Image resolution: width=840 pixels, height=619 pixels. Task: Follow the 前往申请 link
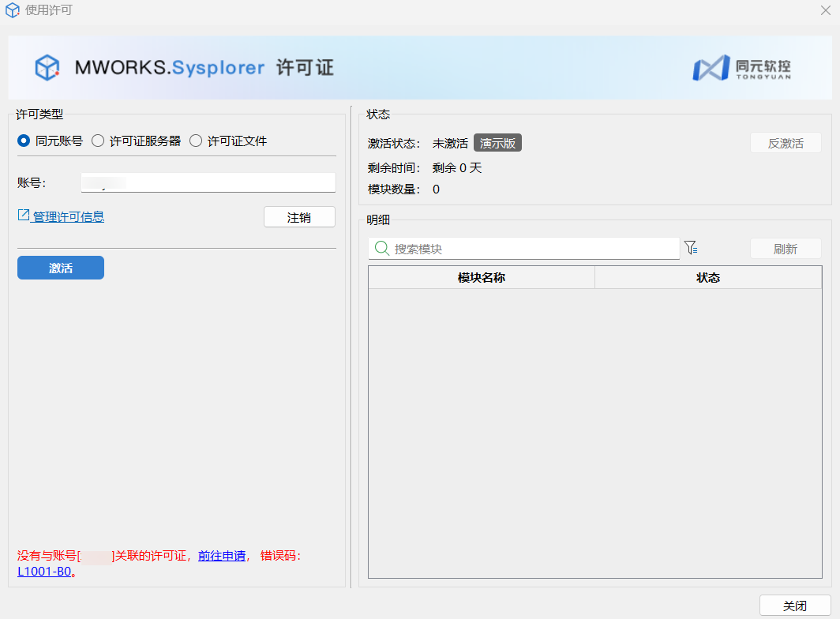point(222,556)
